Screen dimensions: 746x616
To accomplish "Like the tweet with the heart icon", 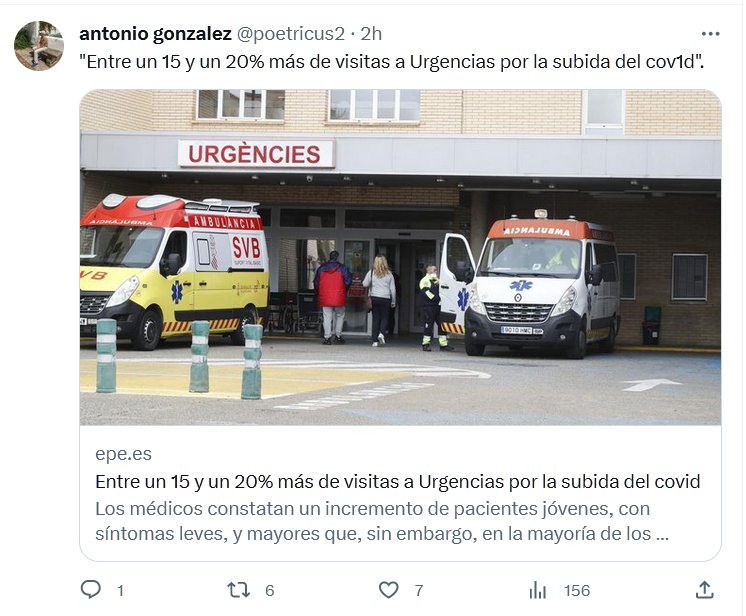I will 389,590.
